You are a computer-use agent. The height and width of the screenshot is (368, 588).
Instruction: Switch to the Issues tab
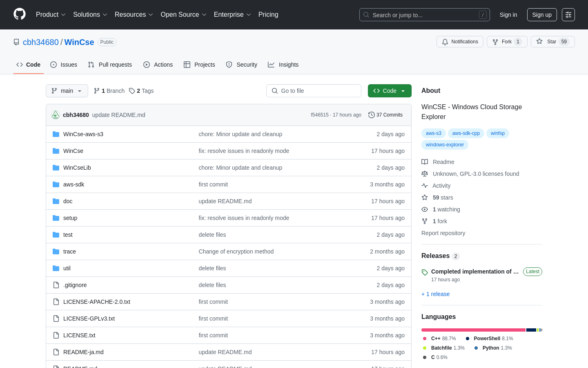pyautogui.click(x=64, y=65)
